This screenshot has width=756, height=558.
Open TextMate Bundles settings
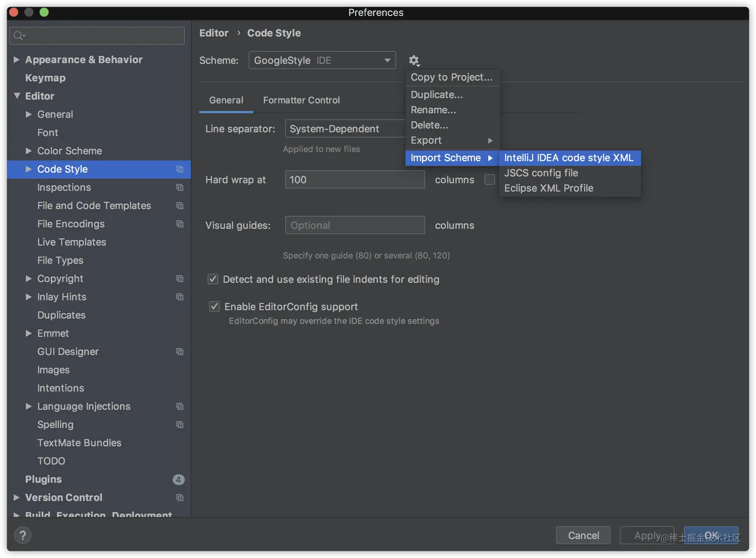tap(79, 443)
